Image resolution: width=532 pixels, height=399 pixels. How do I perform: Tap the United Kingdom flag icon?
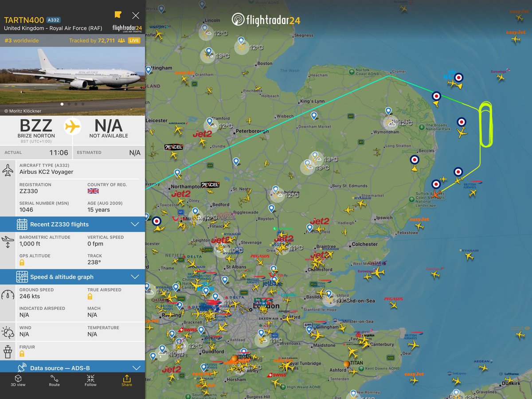click(93, 191)
